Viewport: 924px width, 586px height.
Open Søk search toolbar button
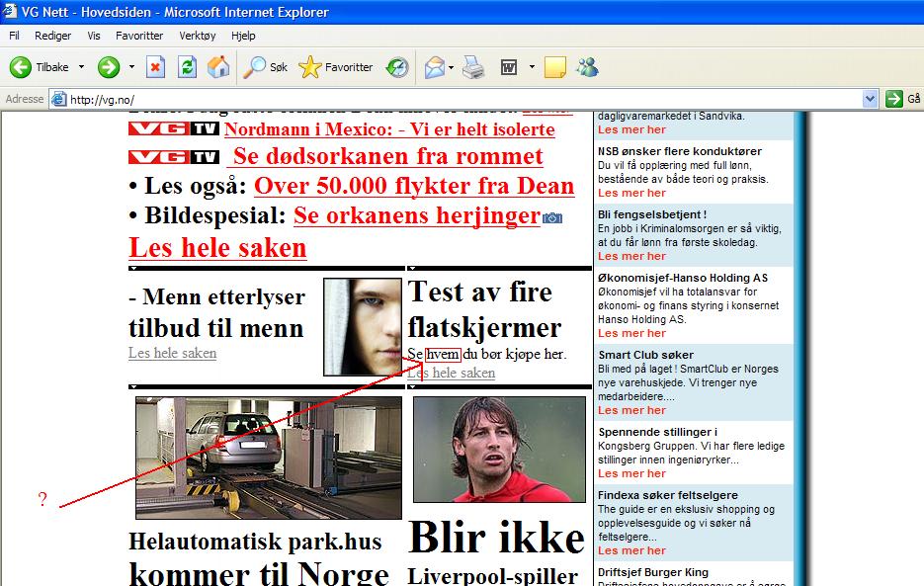pyautogui.click(x=265, y=67)
